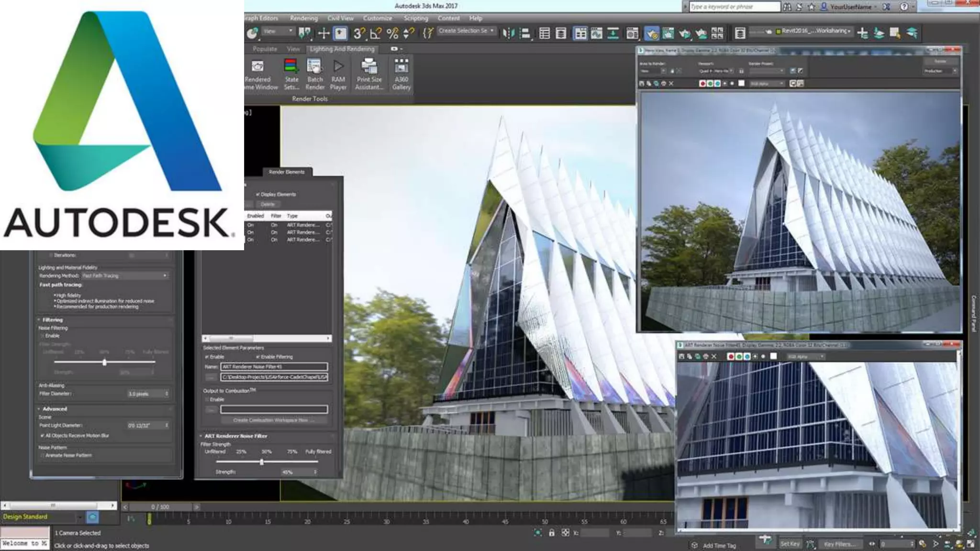Open the Rendering Method dropdown

point(125,275)
